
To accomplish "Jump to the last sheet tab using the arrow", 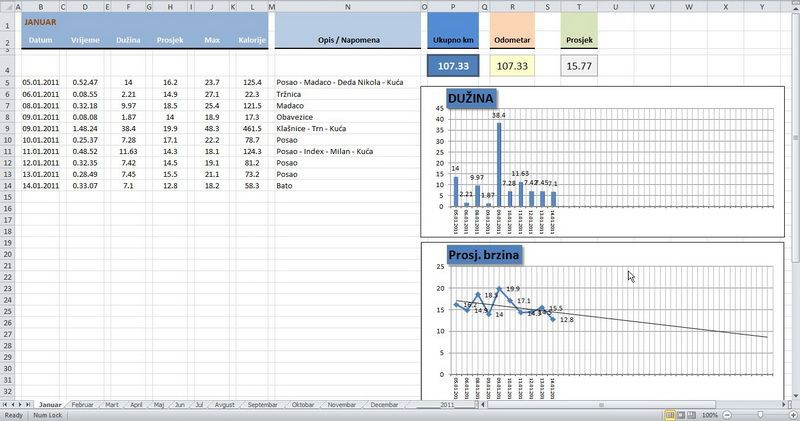I will pos(28,405).
